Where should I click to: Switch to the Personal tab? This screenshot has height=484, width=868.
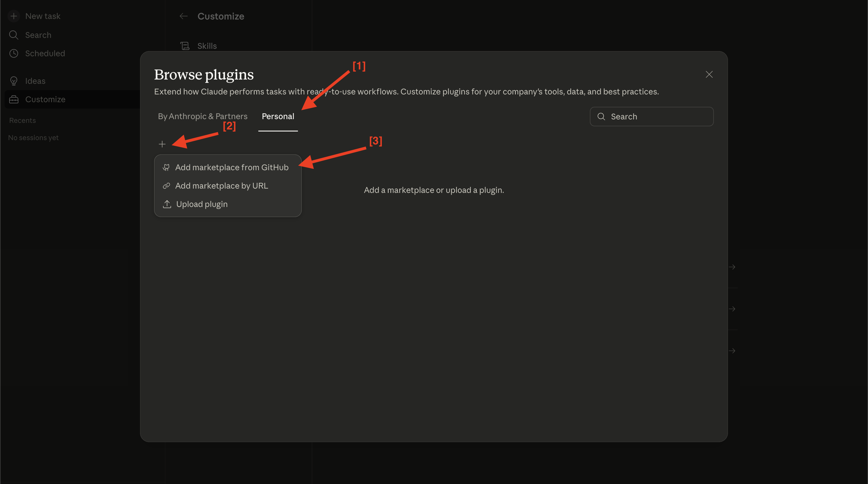[278, 116]
